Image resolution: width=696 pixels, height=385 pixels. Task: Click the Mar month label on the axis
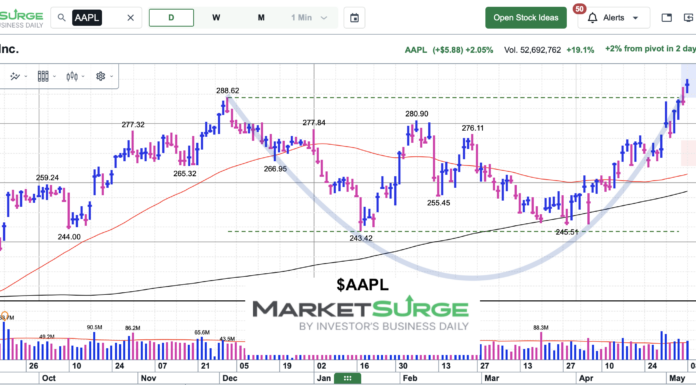pos(491,378)
